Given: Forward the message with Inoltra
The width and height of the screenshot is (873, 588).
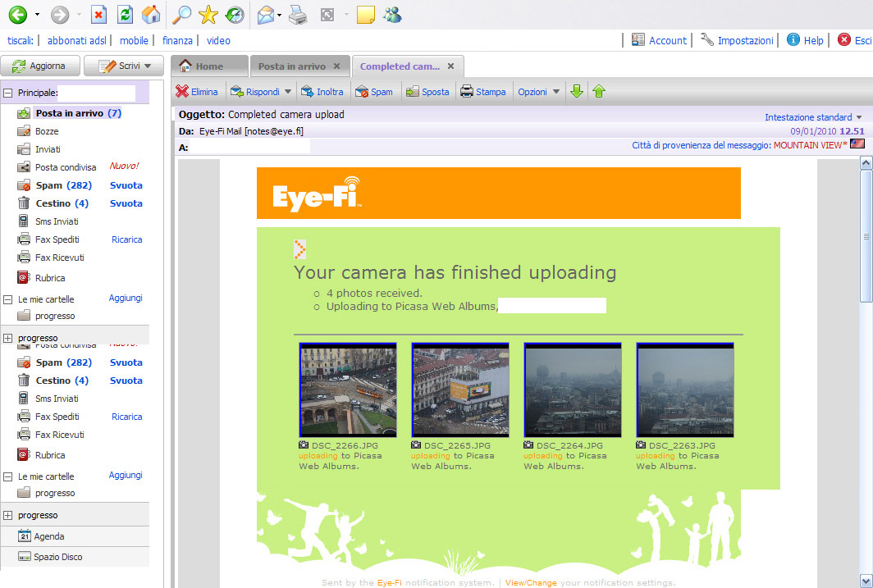Looking at the screenshot, I should click(x=322, y=92).
